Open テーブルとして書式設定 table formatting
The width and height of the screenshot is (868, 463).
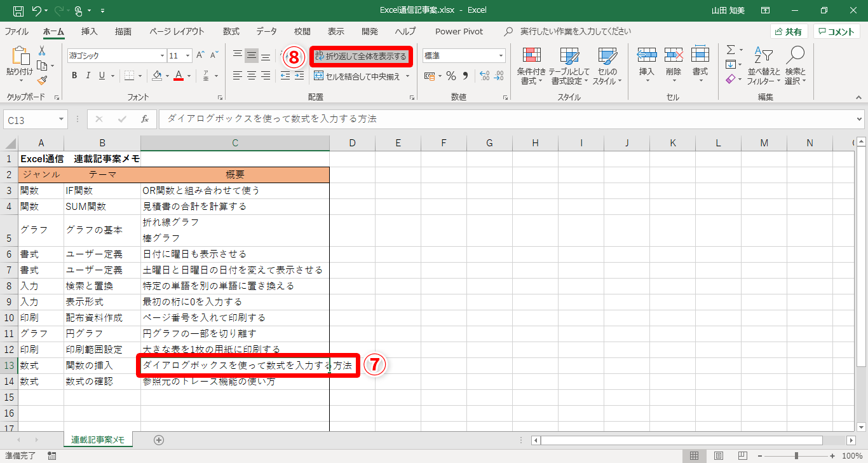coord(569,66)
